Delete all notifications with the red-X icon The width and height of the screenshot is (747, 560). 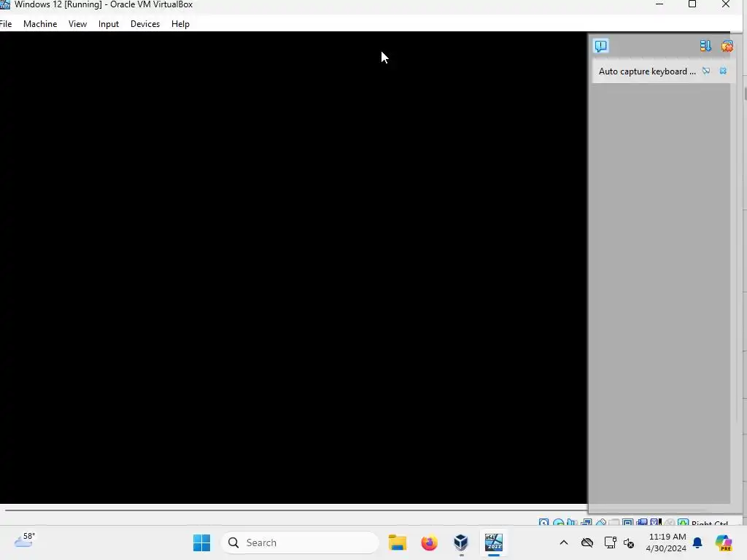[727, 46]
